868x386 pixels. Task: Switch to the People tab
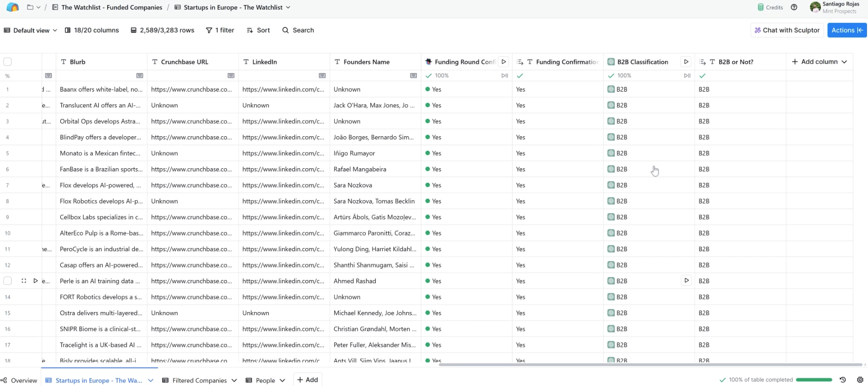pos(265,380)
